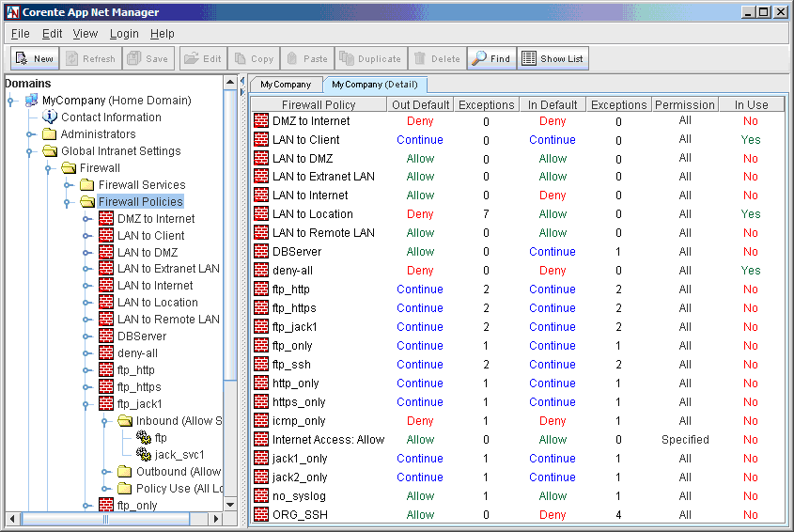
Task: Collapse the ftp_jack1 tree node
Action: (x=86, y=404)
